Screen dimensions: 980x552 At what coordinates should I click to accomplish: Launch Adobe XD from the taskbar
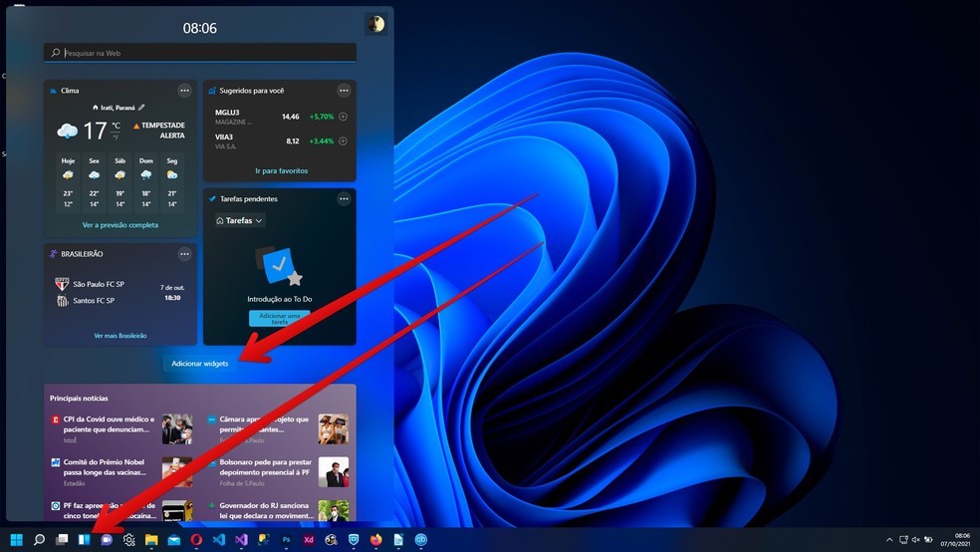click(309, 539)
